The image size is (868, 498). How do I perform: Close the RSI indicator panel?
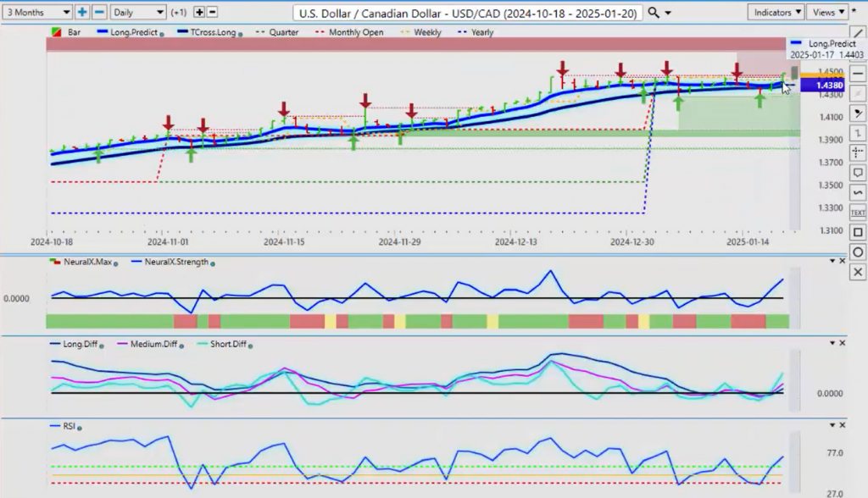842,424
